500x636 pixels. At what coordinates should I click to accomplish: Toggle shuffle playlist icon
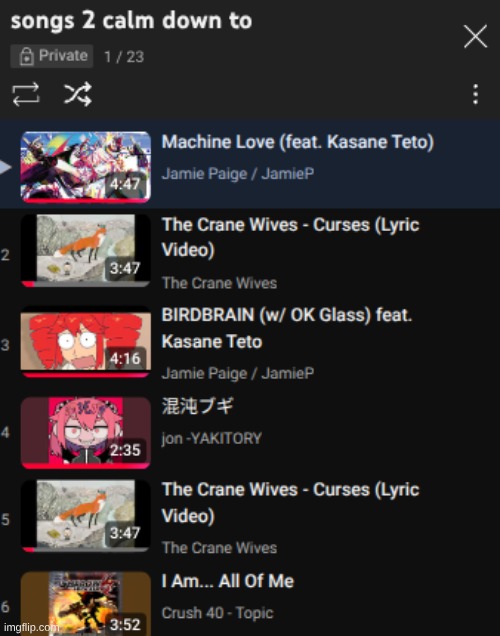(78, 95)
